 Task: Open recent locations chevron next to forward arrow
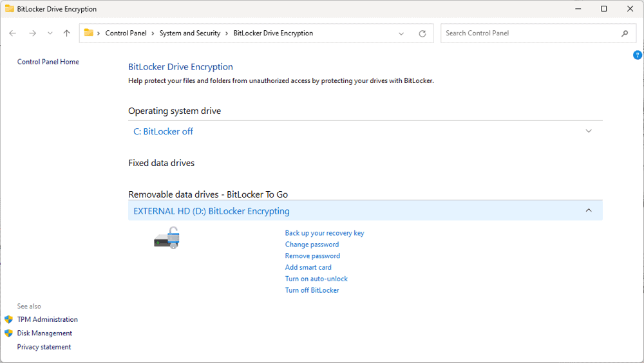[x=50, y=33]
